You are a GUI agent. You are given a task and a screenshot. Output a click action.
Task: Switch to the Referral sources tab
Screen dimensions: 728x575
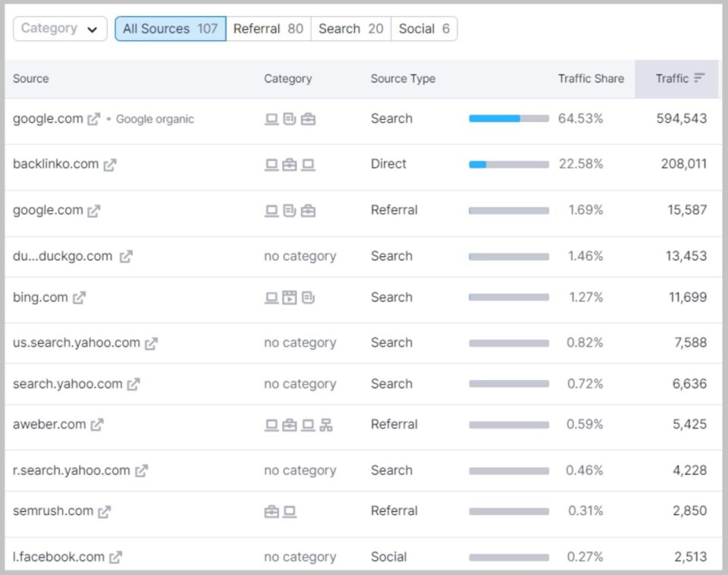[x=269, y=28]
